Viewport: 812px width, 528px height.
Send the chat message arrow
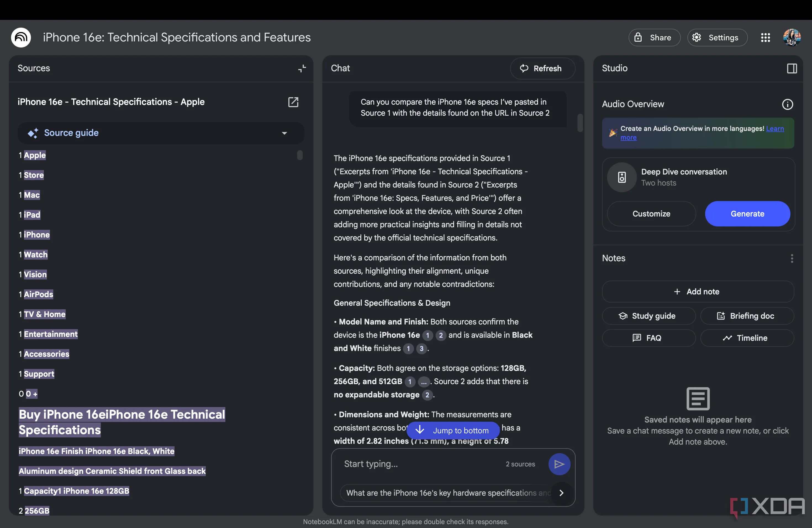click(x=559, y=464)
